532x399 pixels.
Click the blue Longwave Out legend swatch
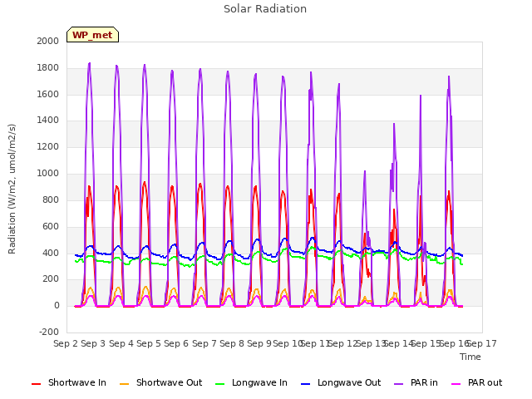click(x=306, y=384)
